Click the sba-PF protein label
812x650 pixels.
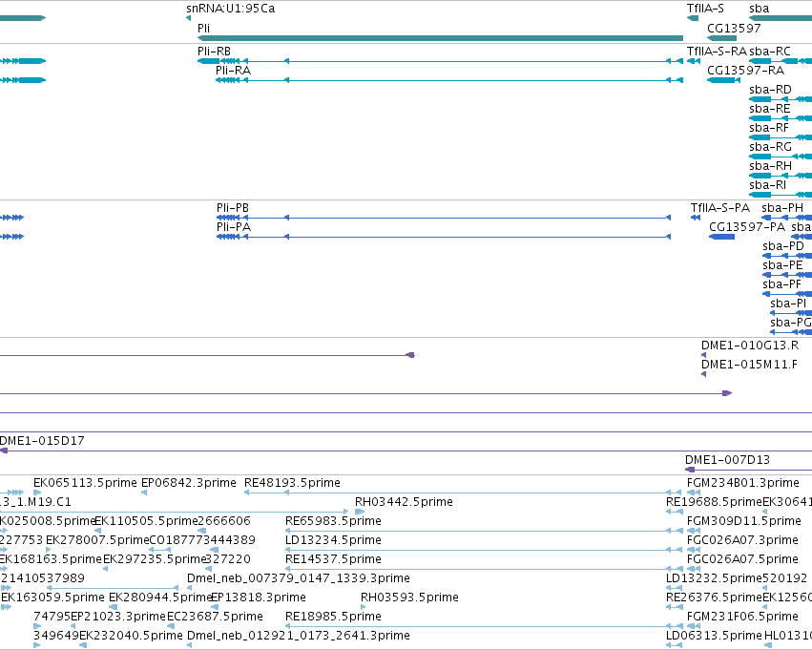[782, 284]
